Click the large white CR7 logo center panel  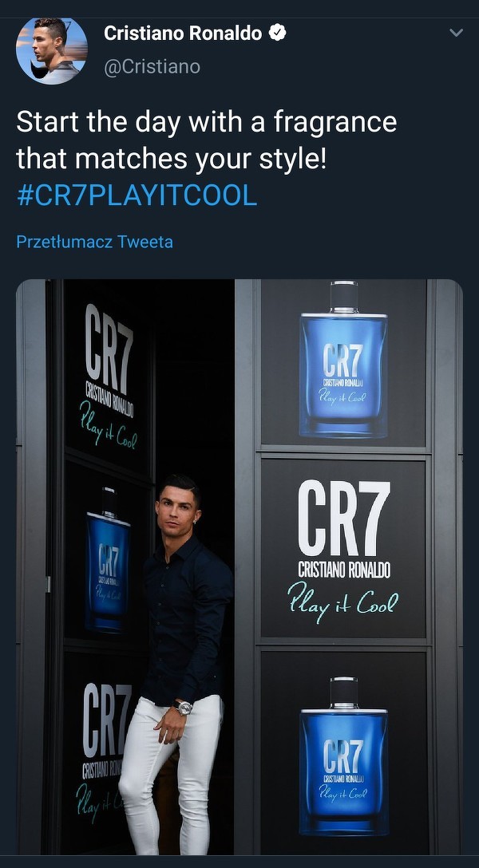343,518
